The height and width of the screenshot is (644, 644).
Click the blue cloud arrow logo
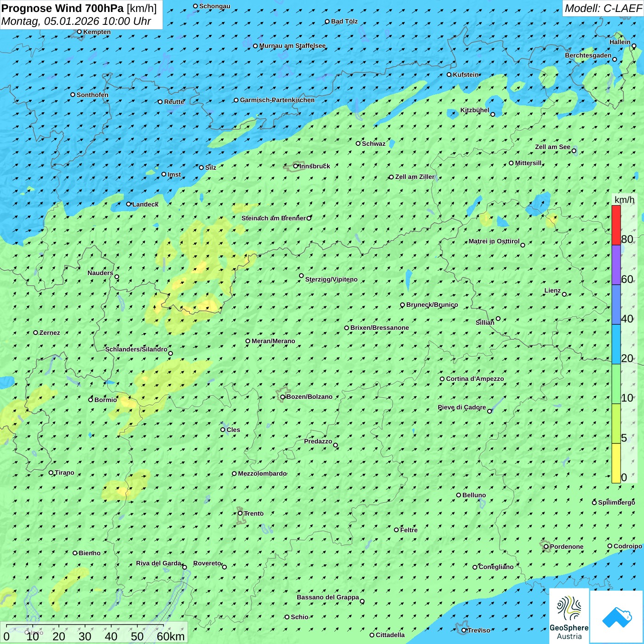[616, 616]
